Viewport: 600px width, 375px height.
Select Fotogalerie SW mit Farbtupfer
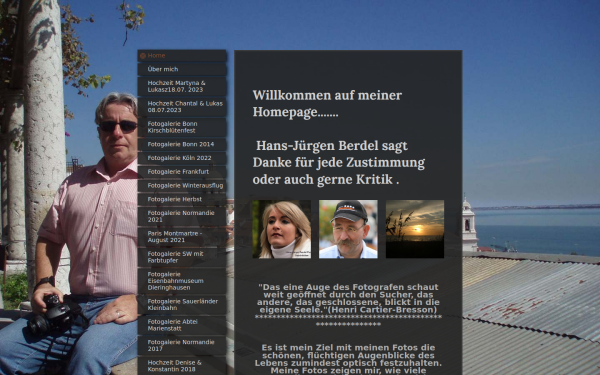182,257
